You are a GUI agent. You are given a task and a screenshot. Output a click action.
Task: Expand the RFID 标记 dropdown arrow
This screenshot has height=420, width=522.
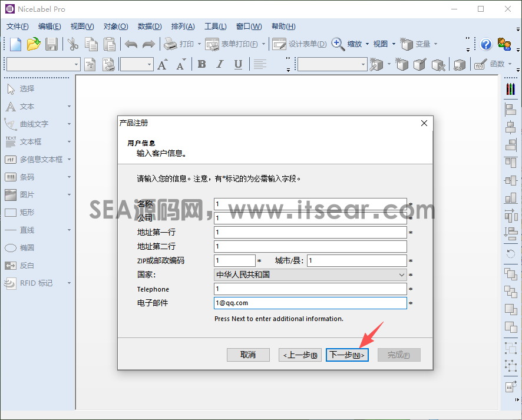[70, 283]
